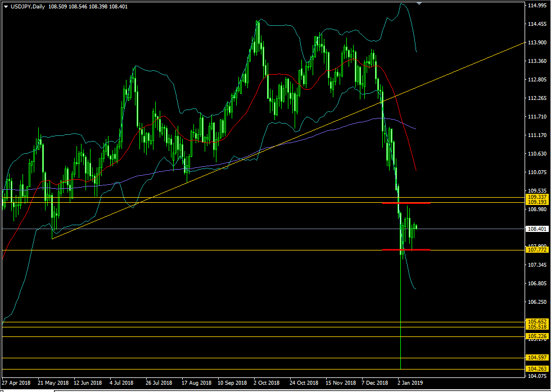Click the current price label 108.401

click(537, 229)
